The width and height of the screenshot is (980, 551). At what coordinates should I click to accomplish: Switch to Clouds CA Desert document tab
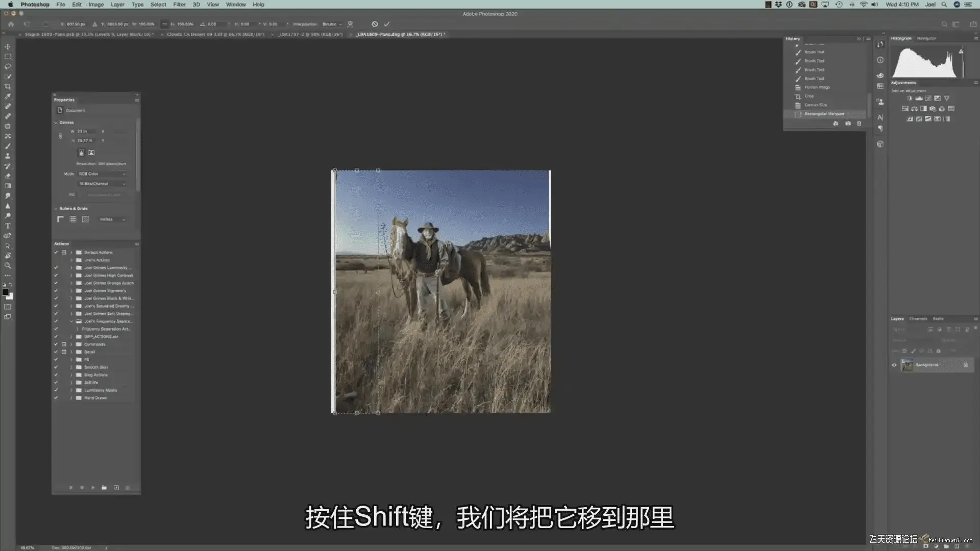[215, 34]
